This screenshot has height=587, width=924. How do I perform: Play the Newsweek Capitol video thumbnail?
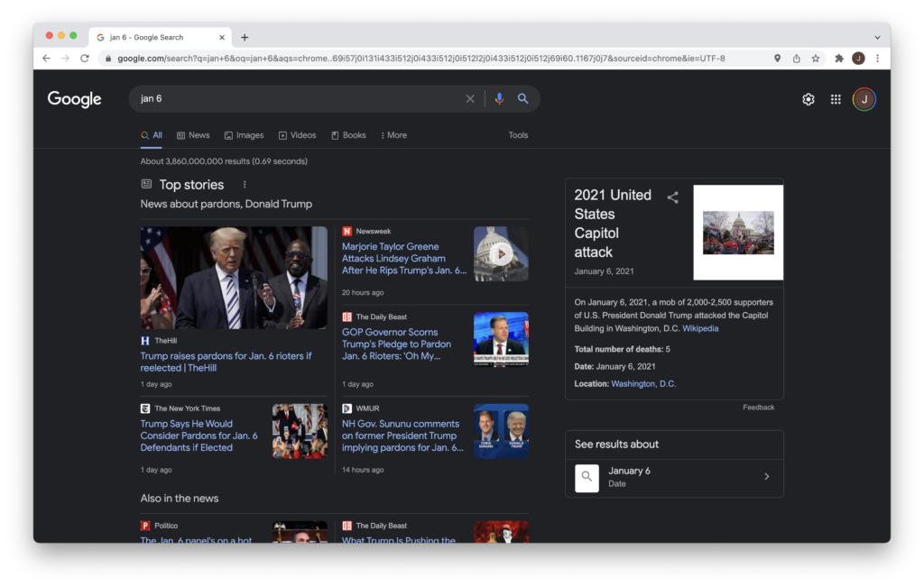coord(501,253)
